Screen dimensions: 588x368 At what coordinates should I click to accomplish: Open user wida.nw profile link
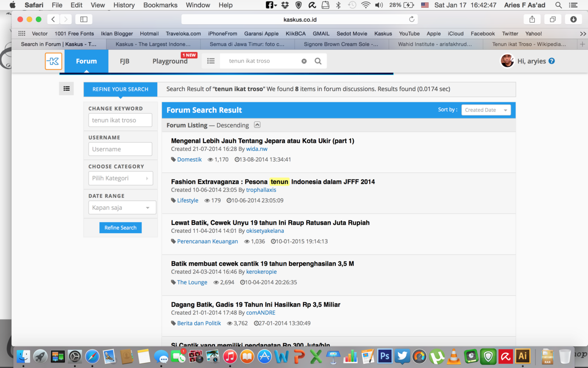(x=257, y=149)
